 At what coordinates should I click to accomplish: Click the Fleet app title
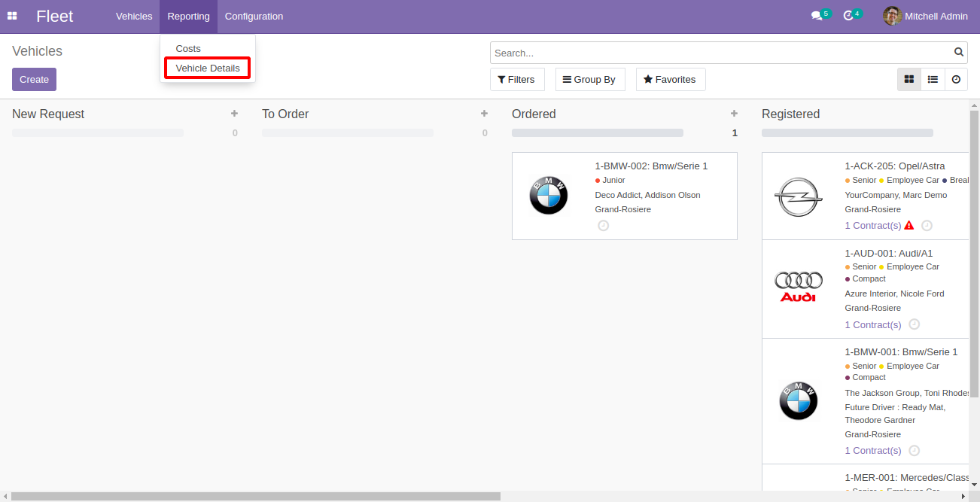[55, 16]
